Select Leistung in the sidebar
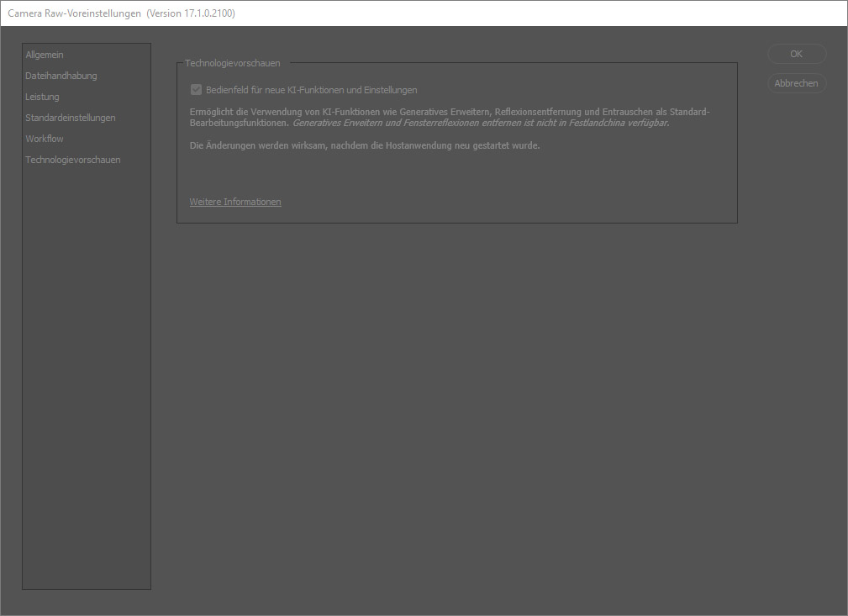848x616 pixels. [42, 97]
